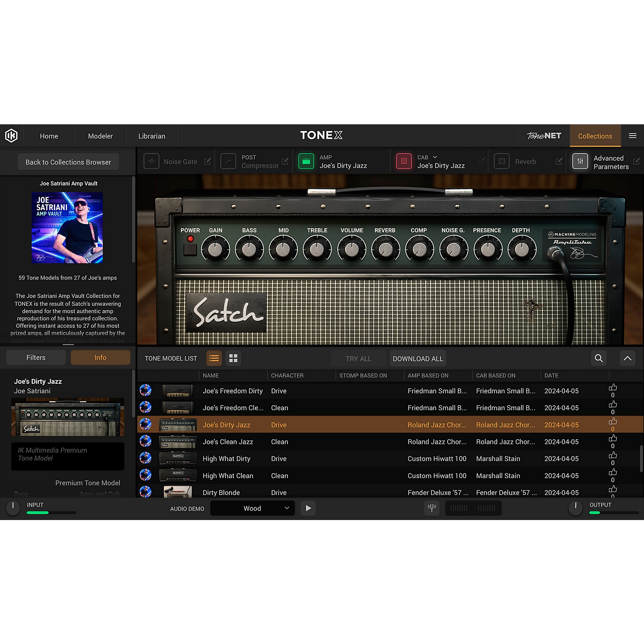Edit Noise Gate settings icon

coord(208,161)
